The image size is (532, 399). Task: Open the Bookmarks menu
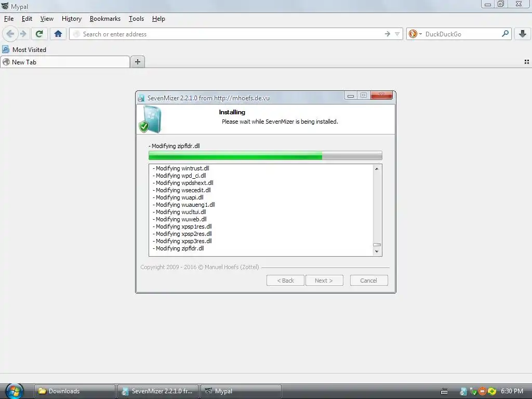[105, 19]
